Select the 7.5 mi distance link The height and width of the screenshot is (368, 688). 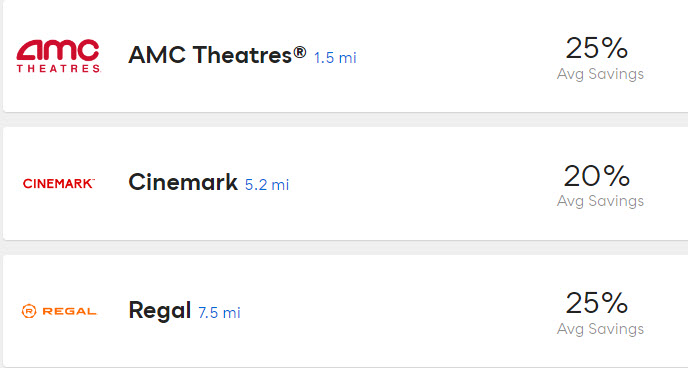(x=219, y=313)
